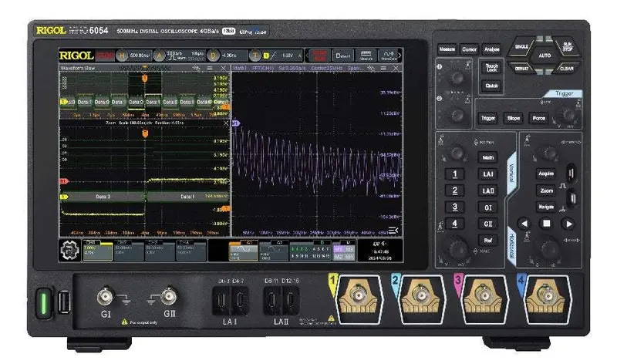Push the horizontal scale knob
The width and height of the screenshot is (617, 364).
point(550,248)
